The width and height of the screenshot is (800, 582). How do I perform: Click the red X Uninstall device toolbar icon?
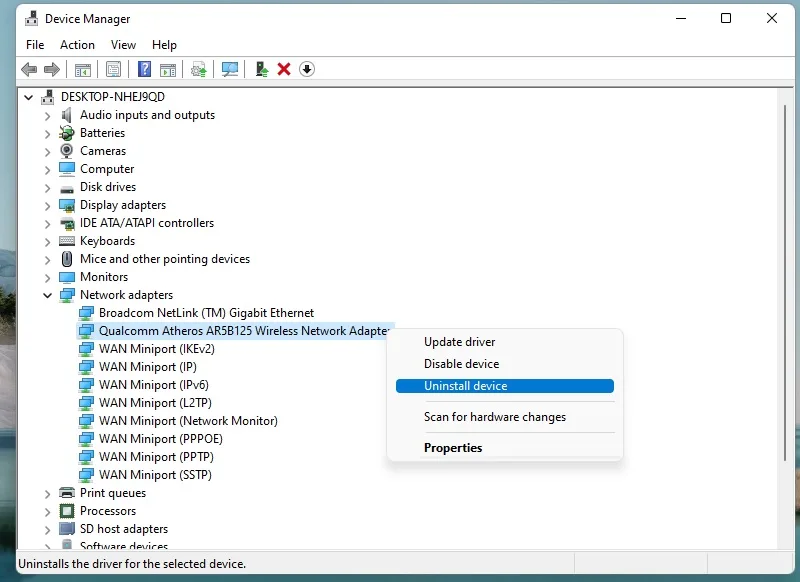tap(284, 69)
